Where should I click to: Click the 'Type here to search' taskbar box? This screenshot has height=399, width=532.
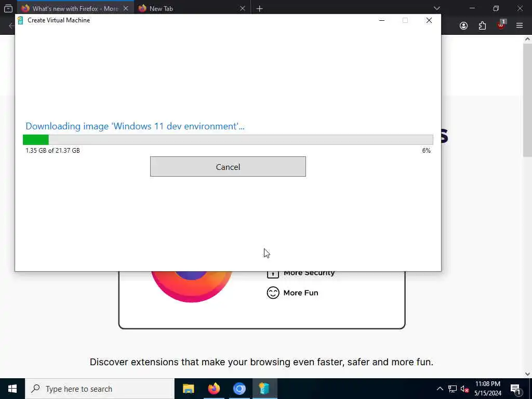(x=100, y=389)
